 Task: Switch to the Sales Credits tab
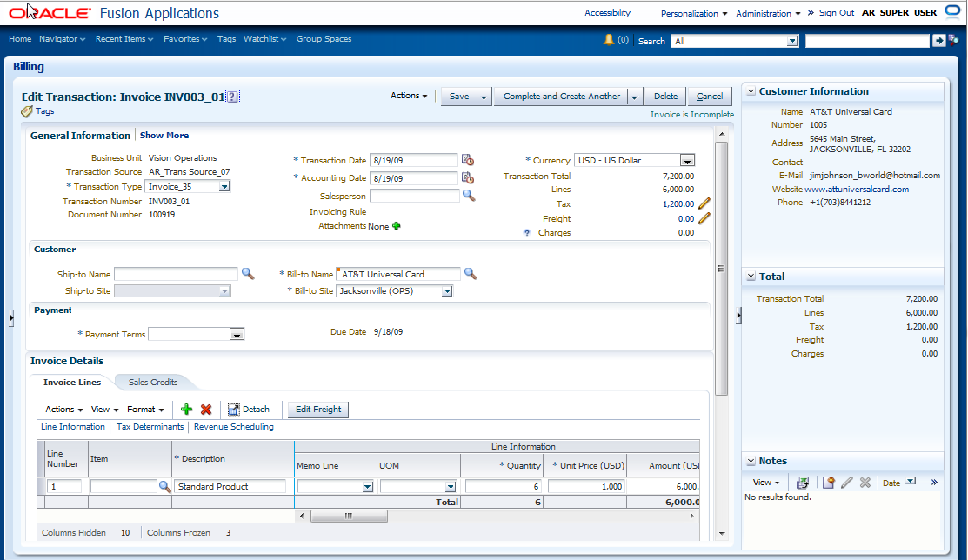point(153,383)
